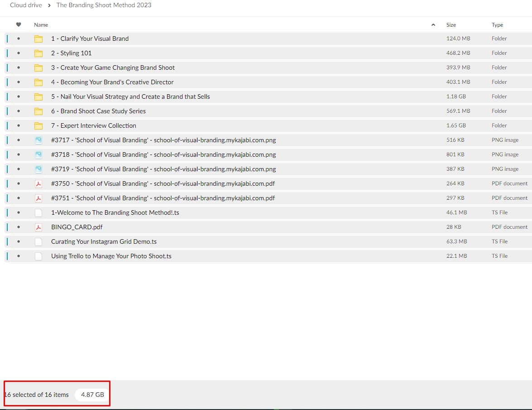This screenshot has width=532, height=410.
Task: Click the PDF icon for BINGO_CARD.pdf
Action: coord(38,227)
